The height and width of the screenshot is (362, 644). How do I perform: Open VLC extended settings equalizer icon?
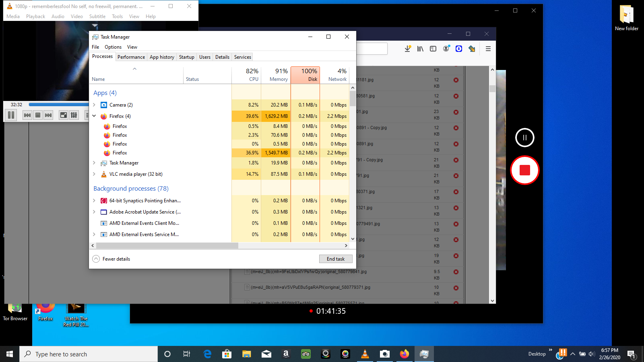[x=74, y=115]
